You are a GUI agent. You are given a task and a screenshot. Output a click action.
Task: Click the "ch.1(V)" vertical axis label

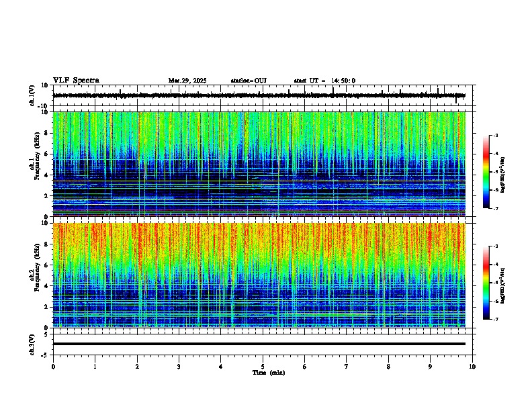pos(32,95)
